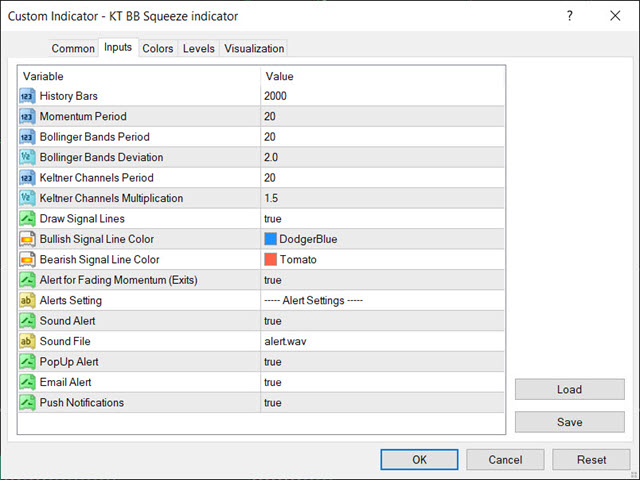This screenshot has height=480, width=640.
Task: Click the Alerts Setting string type icon
Action: [27, 300]
